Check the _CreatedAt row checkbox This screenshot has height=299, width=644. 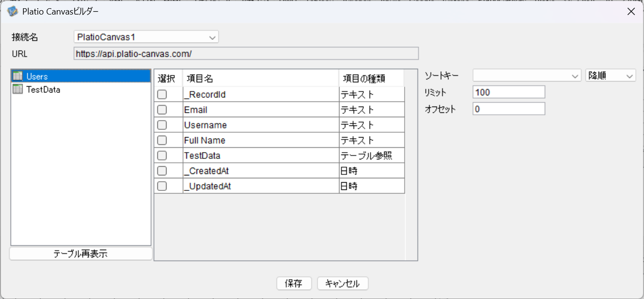click(162, 171)
